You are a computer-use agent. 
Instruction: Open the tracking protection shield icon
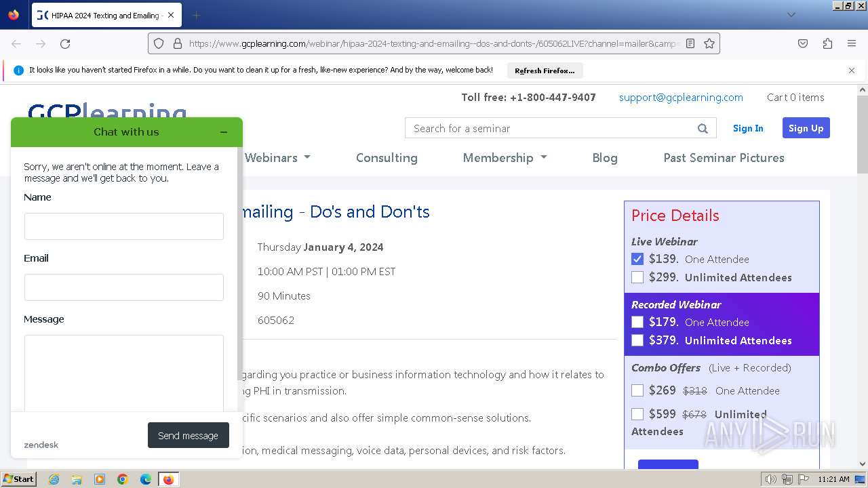click(159, 43)
